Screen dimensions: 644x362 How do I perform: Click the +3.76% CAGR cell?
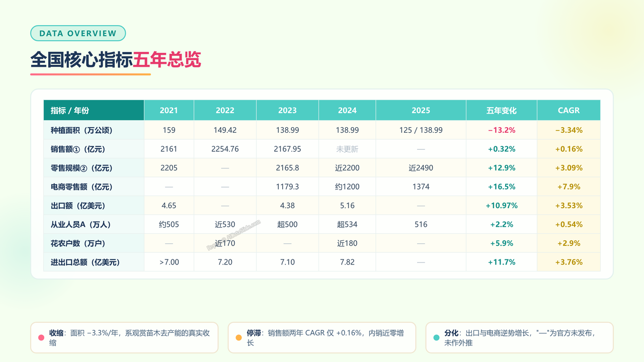[569, 262]
